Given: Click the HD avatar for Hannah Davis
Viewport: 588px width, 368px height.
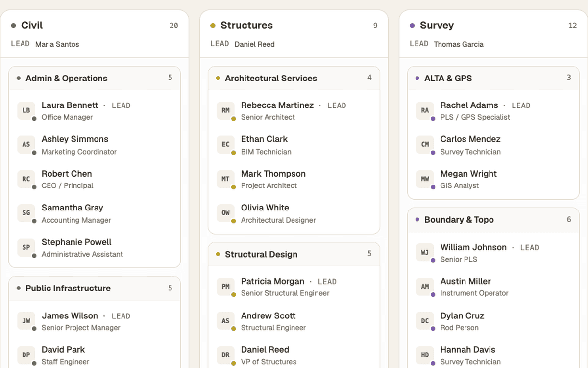Looking at the screenshot, I should click(425, 355).
